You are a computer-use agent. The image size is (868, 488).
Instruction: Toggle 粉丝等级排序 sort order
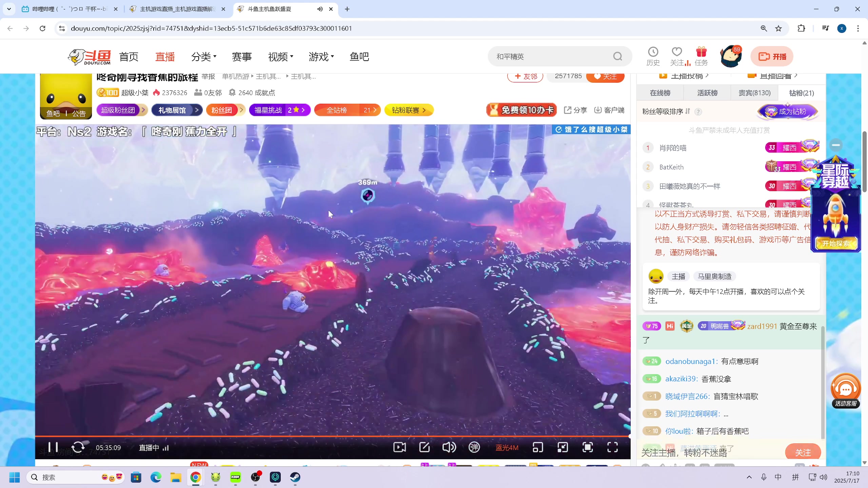[x=666, y=111]
